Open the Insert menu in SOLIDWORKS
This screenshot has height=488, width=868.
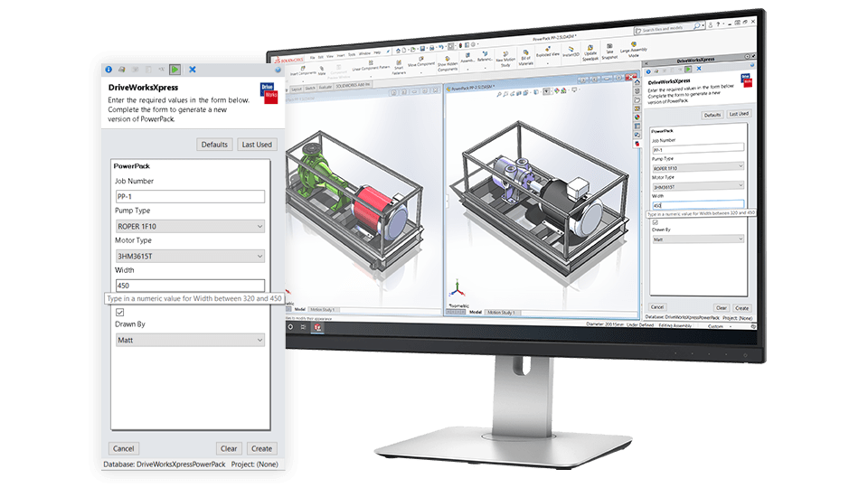point(341,55)
